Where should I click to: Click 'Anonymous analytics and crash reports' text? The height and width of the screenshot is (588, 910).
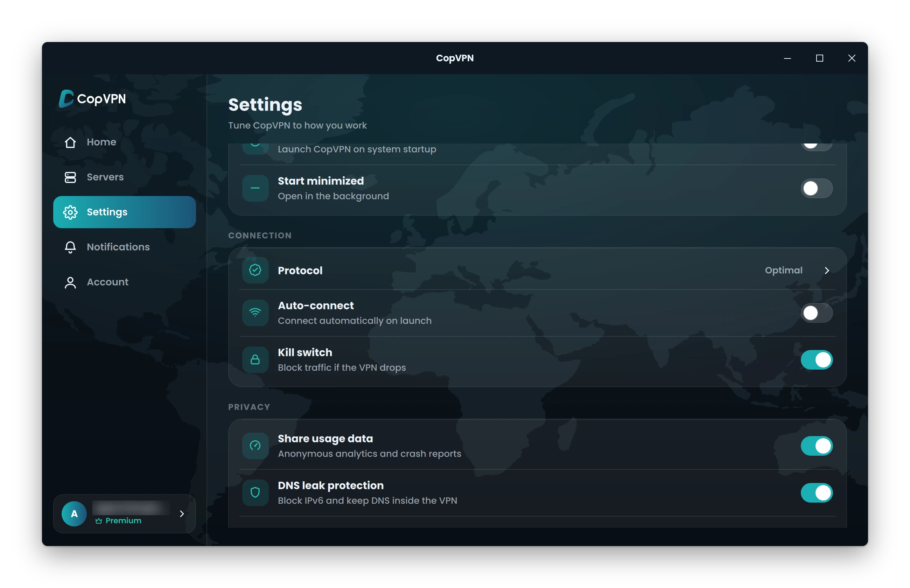tap(370, 454)
